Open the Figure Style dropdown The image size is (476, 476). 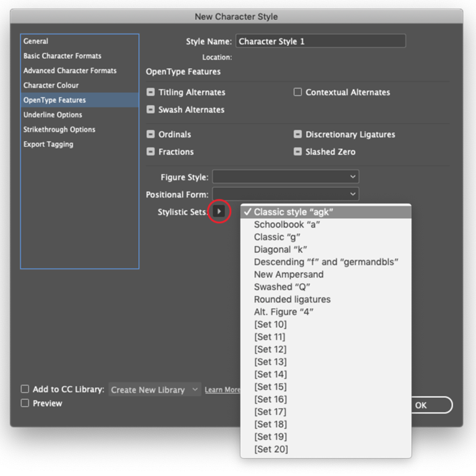[x=285, y=177]
